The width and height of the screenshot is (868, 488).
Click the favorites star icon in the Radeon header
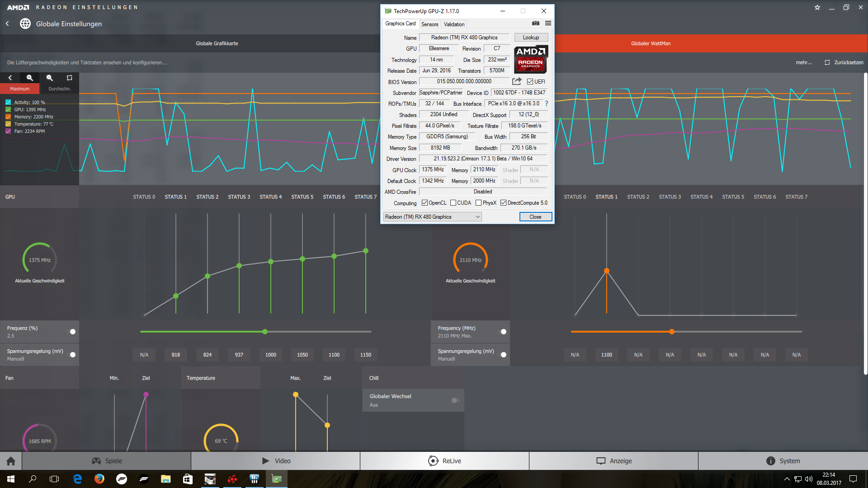(817, 7)
